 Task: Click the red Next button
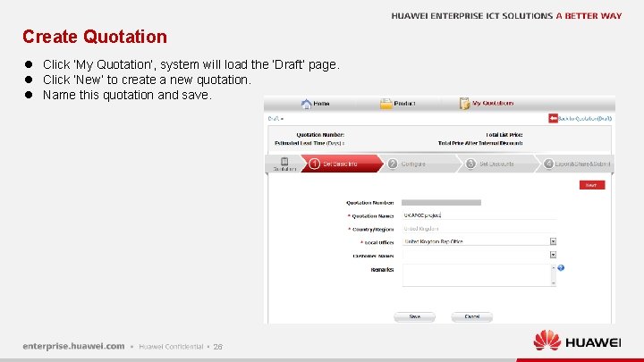592,185
